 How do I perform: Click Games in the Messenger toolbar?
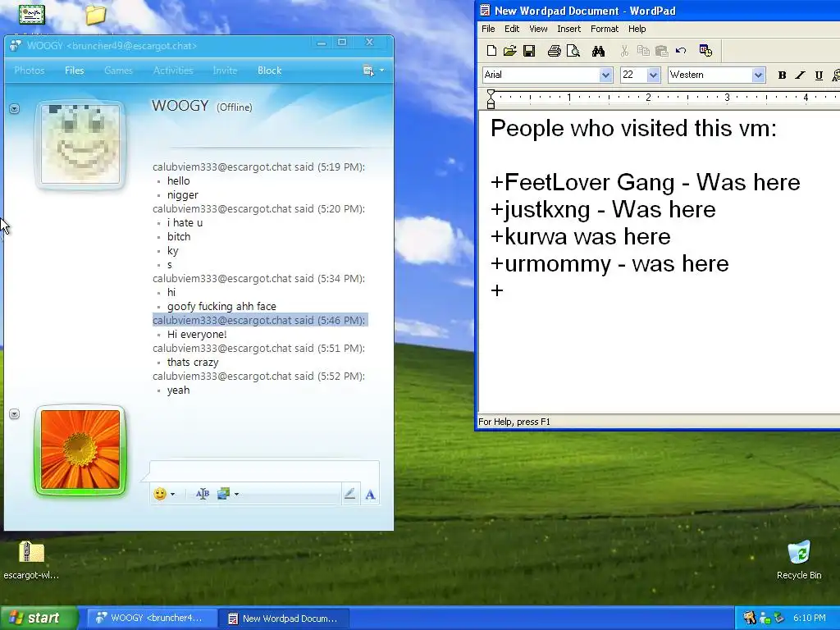click(118, 71)
